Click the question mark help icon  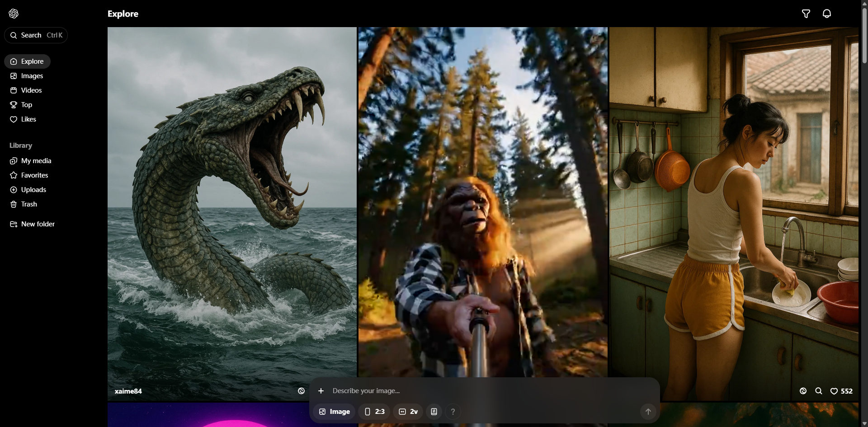pyautogui.click(x=453, y=412)
